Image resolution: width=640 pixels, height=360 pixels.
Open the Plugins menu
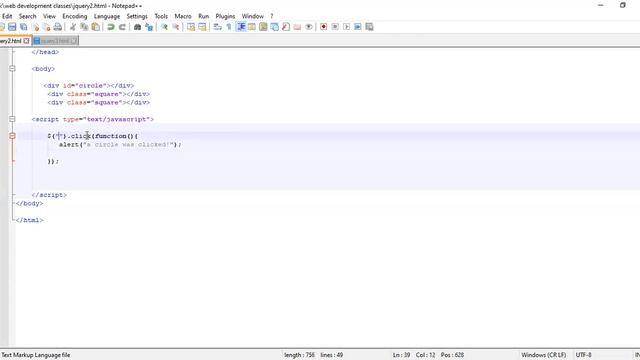225,16
